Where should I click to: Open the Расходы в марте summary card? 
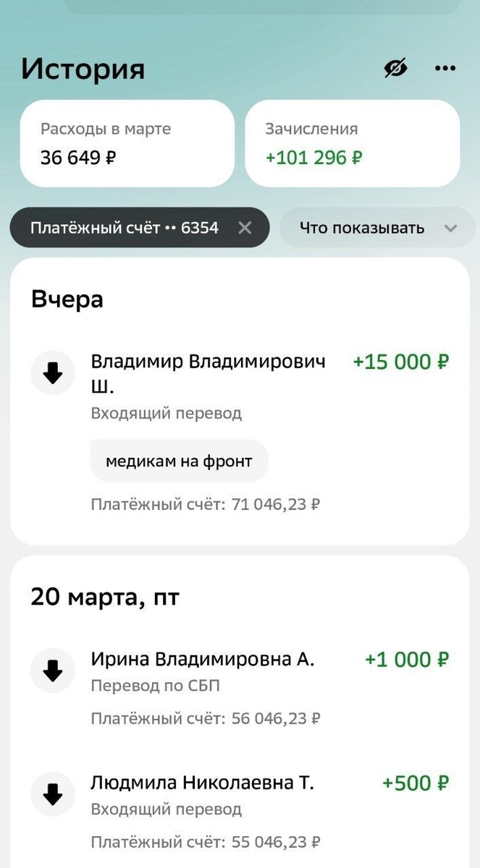127,143
